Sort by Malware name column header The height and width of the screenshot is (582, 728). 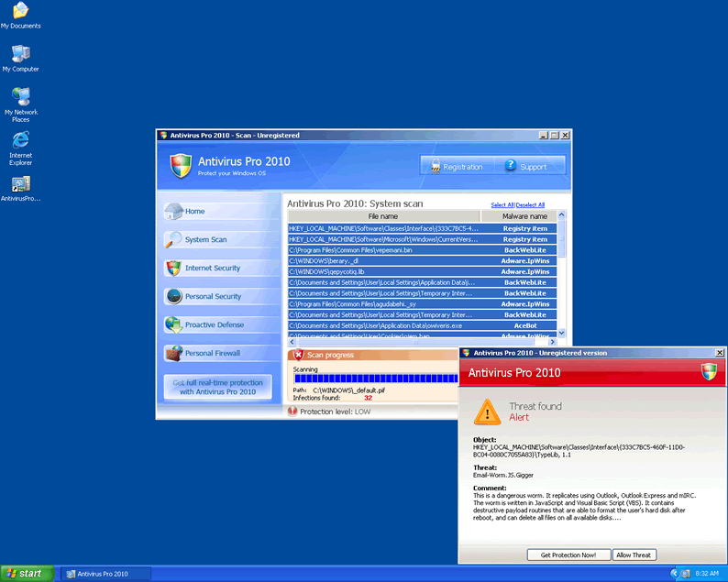click(524, 216)
